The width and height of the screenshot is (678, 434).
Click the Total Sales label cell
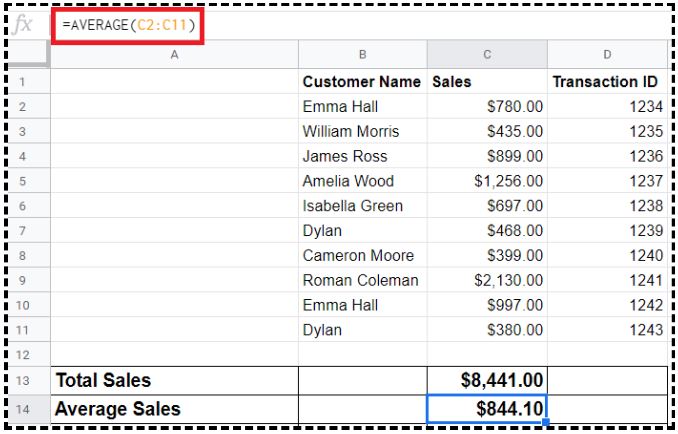[x=174, y=380]
